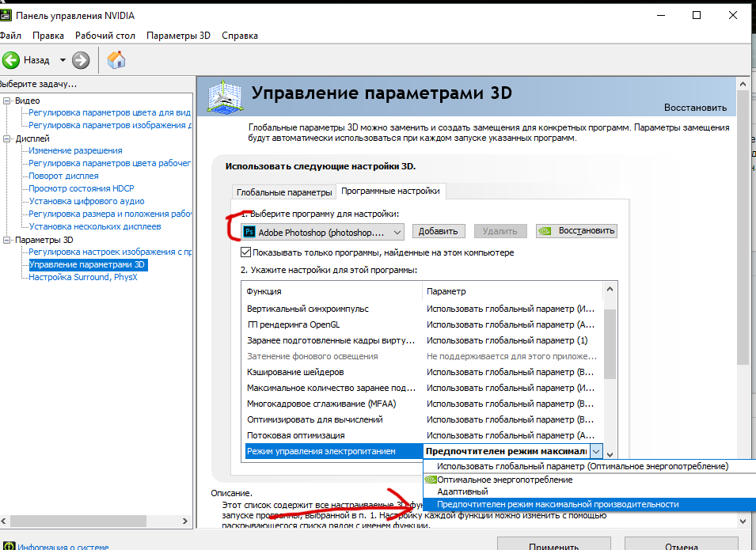The image size is (756, 550).
Task: Click the Функция column header
Action: tap(332, 291)
